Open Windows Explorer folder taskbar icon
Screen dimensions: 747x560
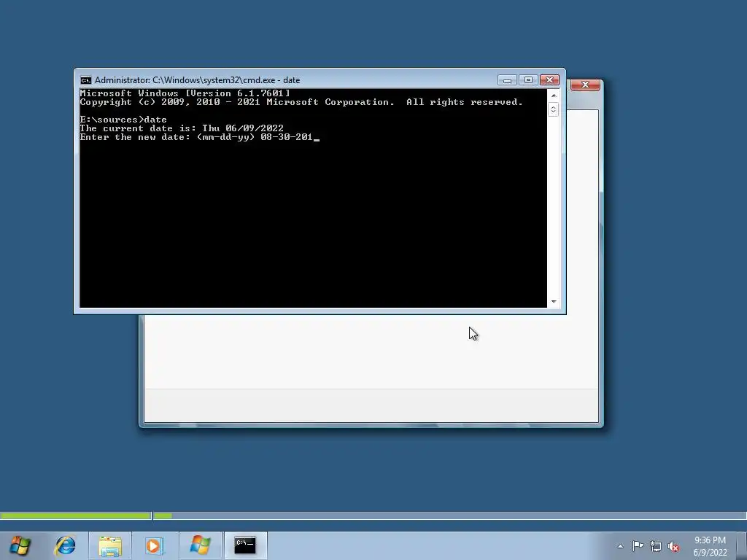tap(110, 545)
